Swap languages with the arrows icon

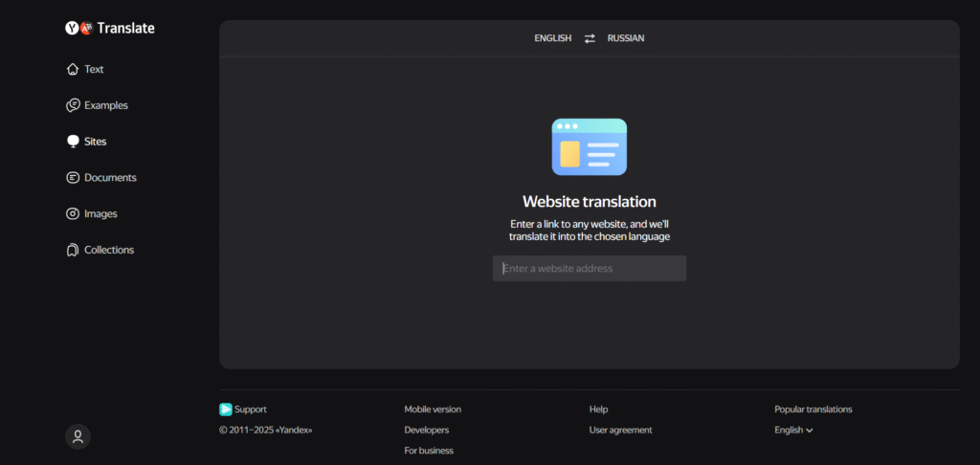tap(590, 38)
